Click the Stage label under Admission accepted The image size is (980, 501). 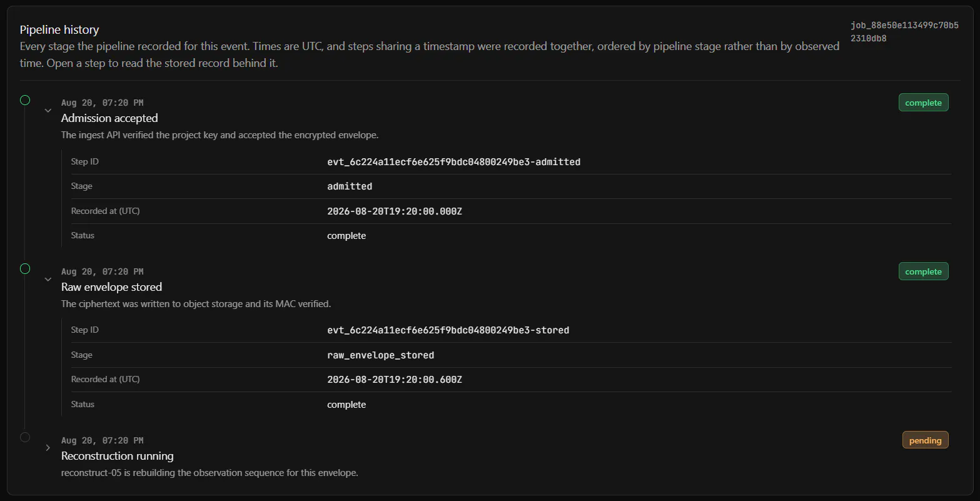pos(82,186)
